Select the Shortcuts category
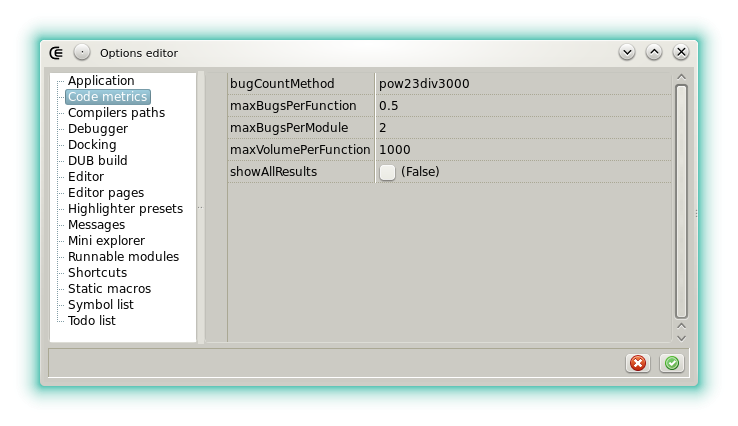 click(97, 273)
